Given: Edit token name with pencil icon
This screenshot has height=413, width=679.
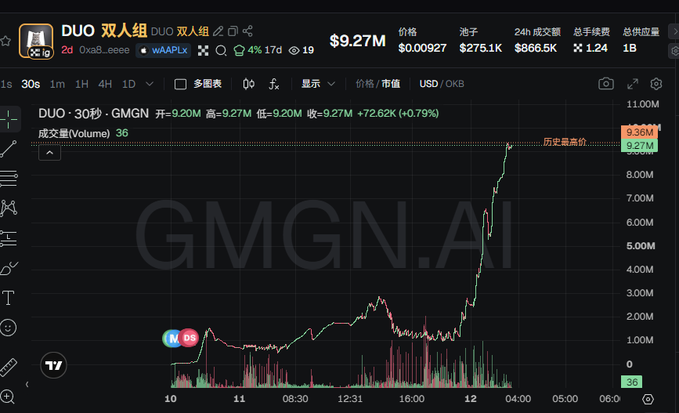Looking at the screenshot, I should pos(218,31).
